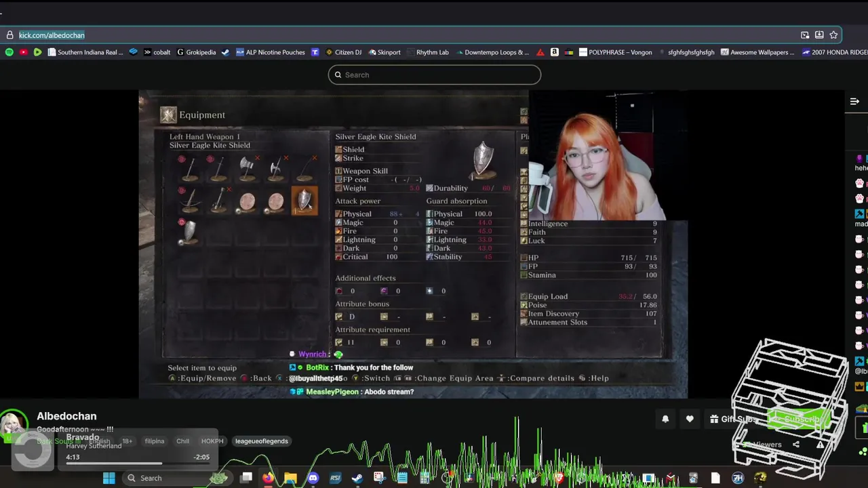
Task: Bookmark this page with the star icon
Action: coord(833,35)
